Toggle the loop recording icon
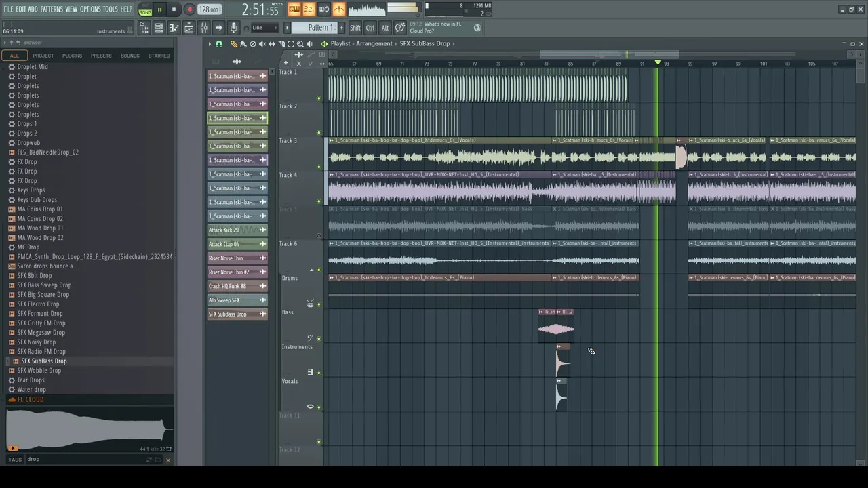Image resolution: width=868 pixels, height=488 pixels. 323,9
